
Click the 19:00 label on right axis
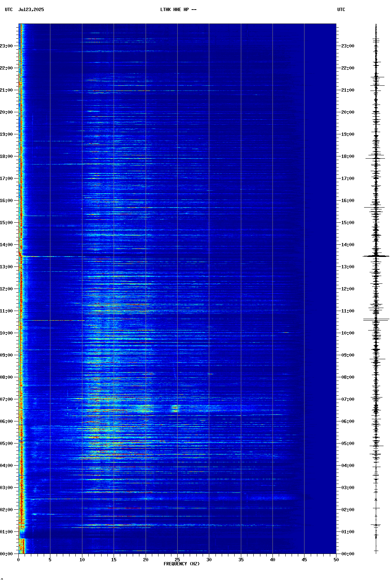pos(348,134)
